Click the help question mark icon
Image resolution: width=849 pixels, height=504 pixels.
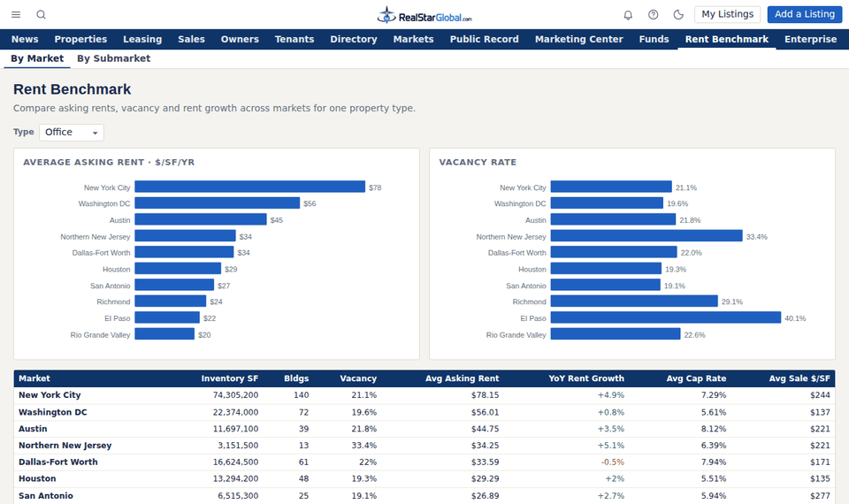(654, 15)
